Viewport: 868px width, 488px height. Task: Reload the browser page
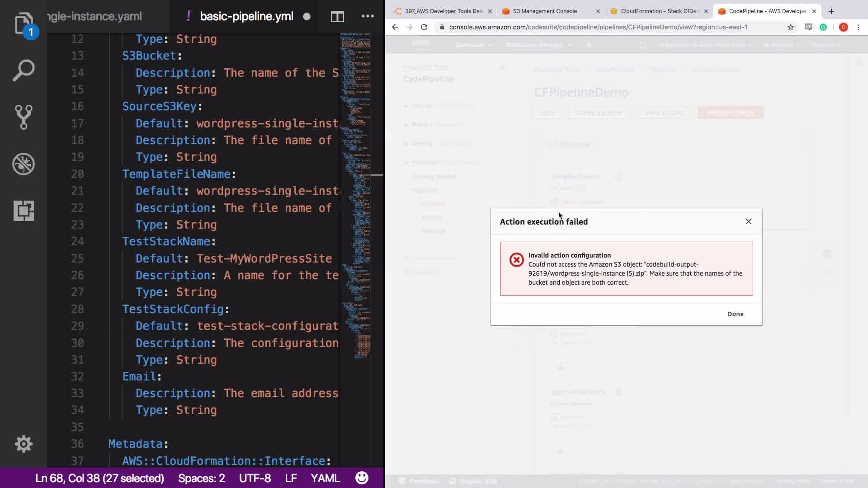coord(424,27)
